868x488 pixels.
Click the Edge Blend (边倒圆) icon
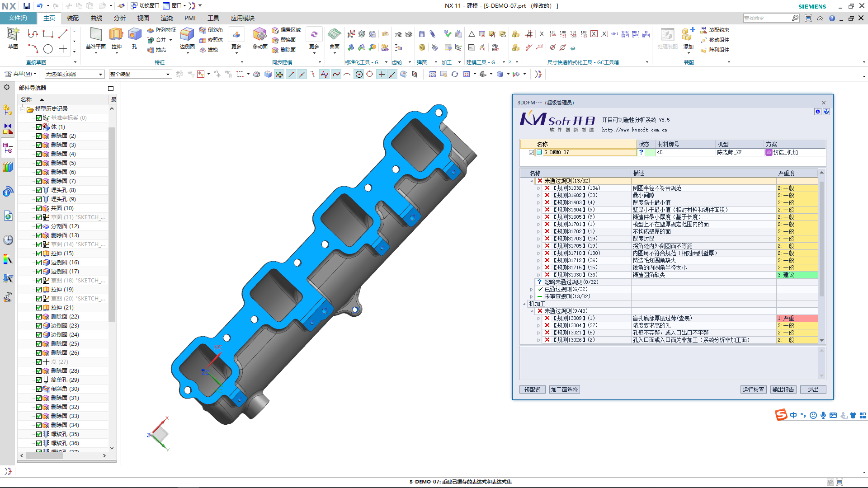pyautogui.click(x=187, y=35)
